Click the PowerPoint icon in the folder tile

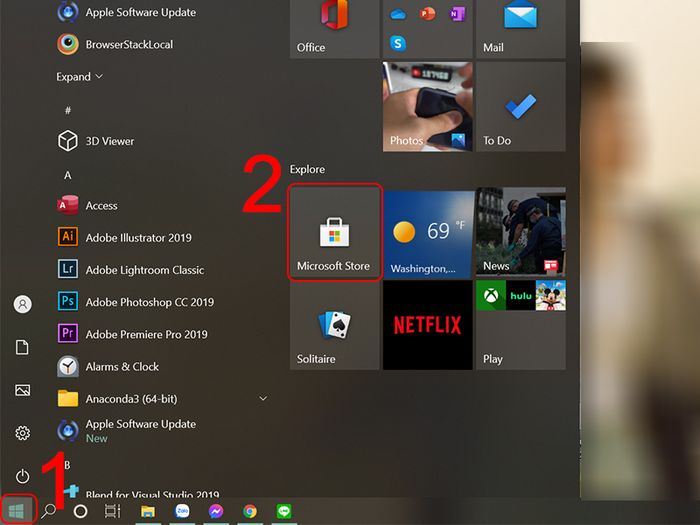coord(427,14)
